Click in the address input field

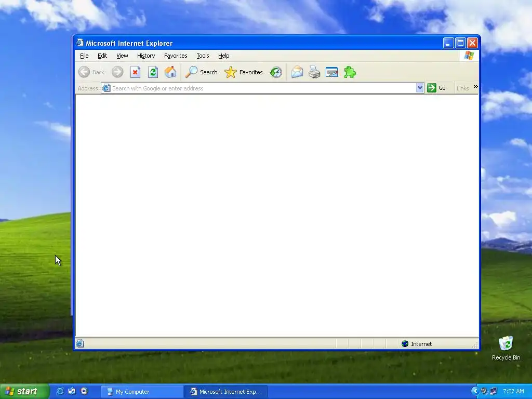[263, 88]
